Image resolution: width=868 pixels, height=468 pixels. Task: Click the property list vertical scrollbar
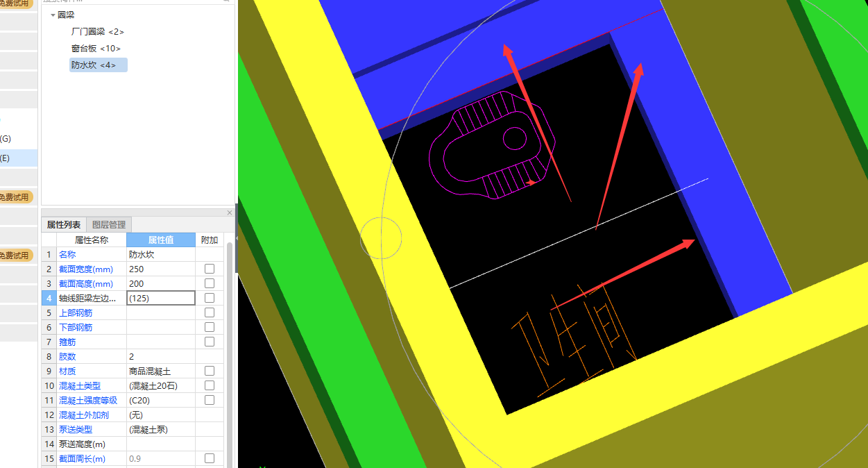[230, 354]
